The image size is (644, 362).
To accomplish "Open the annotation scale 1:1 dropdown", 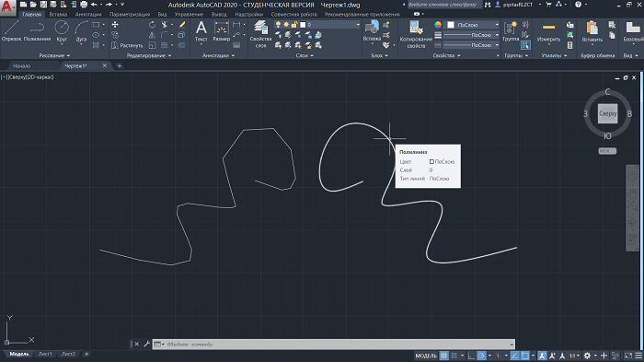I will [574, 356].
